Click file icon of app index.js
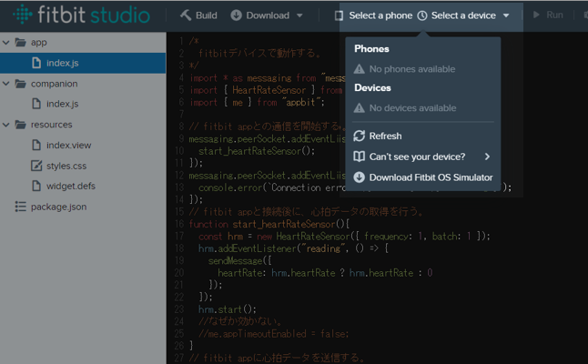This screenshot has height=364, width=588. coord(36,63)
